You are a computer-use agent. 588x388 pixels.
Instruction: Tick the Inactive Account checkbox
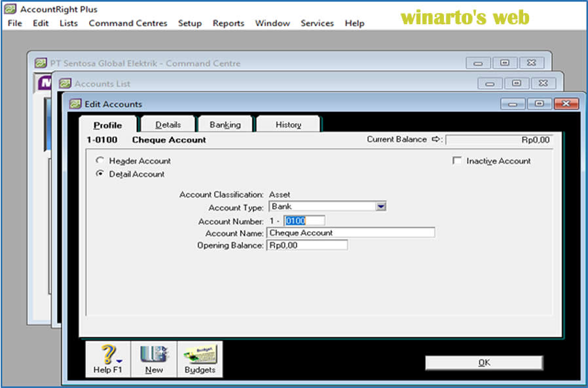click(457, 161)
